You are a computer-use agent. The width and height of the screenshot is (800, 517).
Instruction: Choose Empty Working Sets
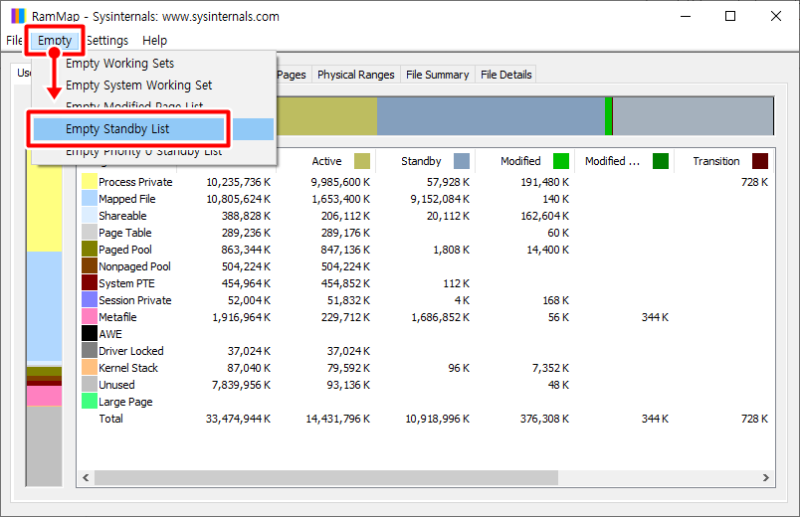pyautogui.click(x=120, y=63)
